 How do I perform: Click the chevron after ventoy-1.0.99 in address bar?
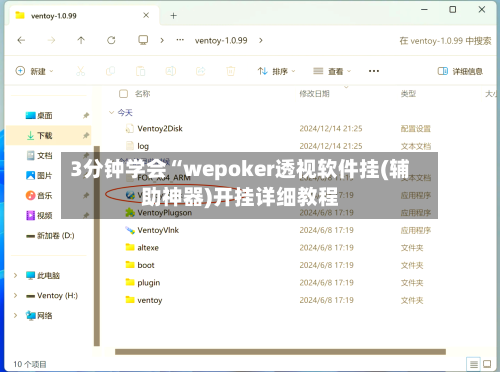[x=261, y=40]
